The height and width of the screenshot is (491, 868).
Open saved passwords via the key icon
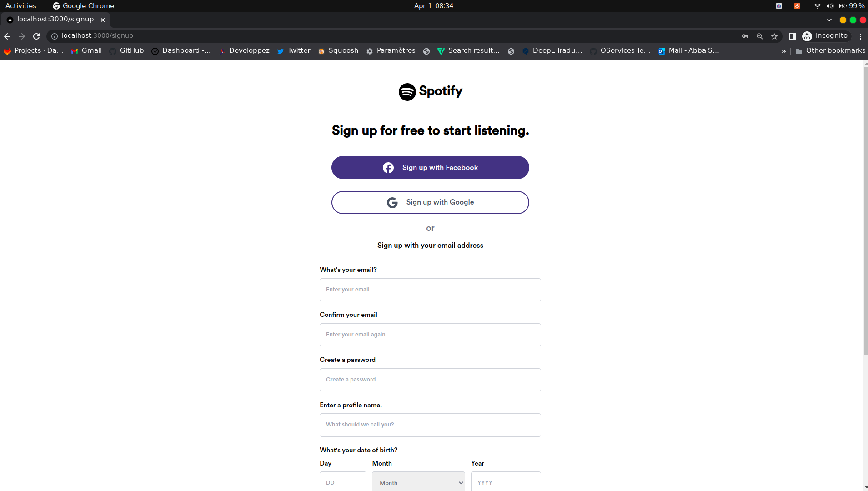coord(745,36)
